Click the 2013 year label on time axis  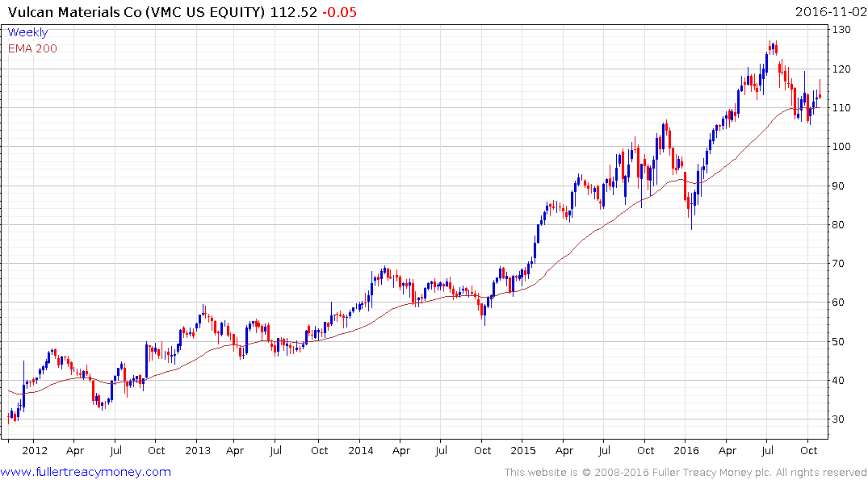click(198, 450)
